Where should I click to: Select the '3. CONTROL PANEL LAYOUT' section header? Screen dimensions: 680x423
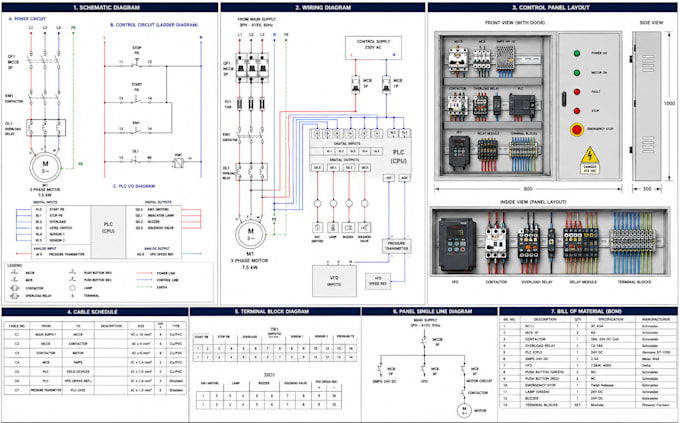(x=551, y=7)
